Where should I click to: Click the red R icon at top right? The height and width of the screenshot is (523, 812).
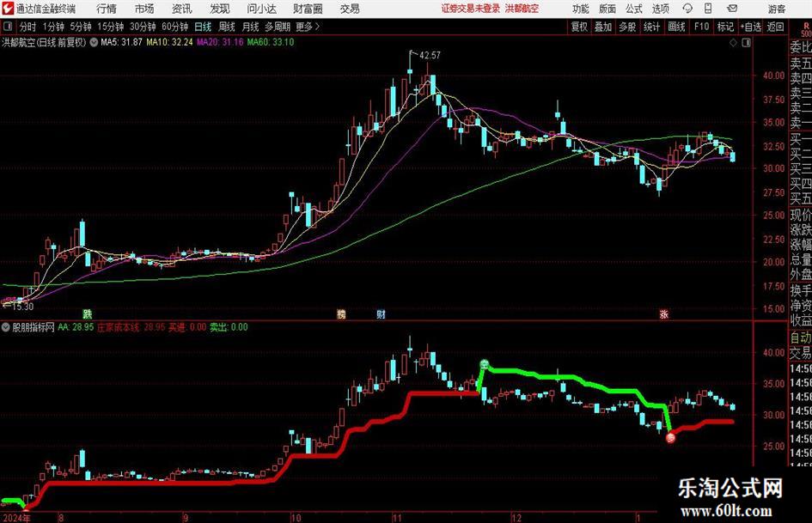tap(806, 27)
